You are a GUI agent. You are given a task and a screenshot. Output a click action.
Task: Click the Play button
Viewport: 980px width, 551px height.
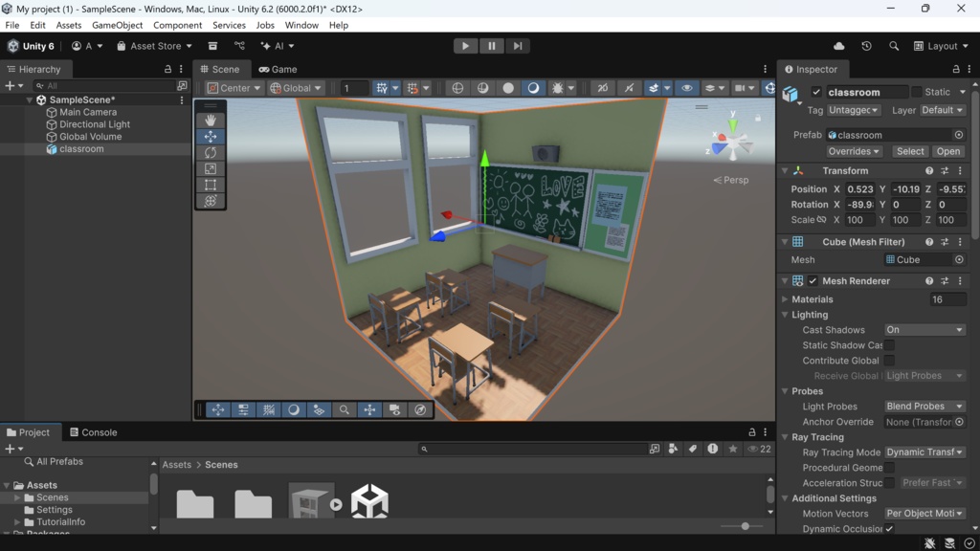pyautogui.click(x=465, y=46)
